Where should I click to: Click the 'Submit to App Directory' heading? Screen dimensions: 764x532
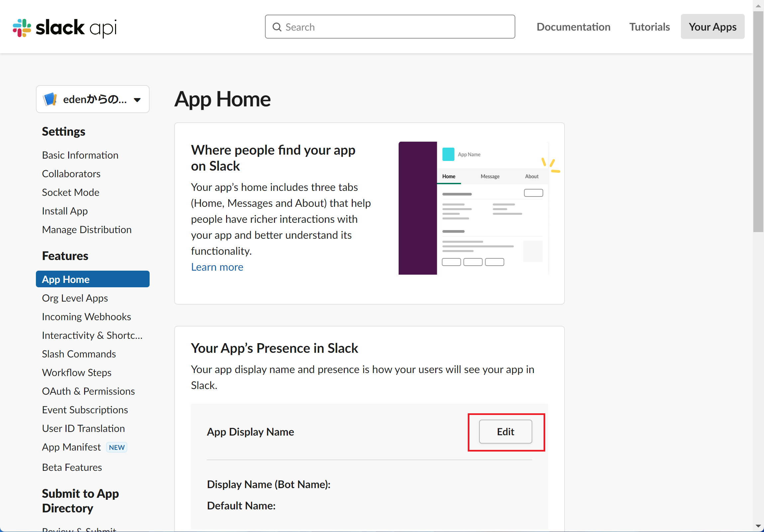point(80,501)
